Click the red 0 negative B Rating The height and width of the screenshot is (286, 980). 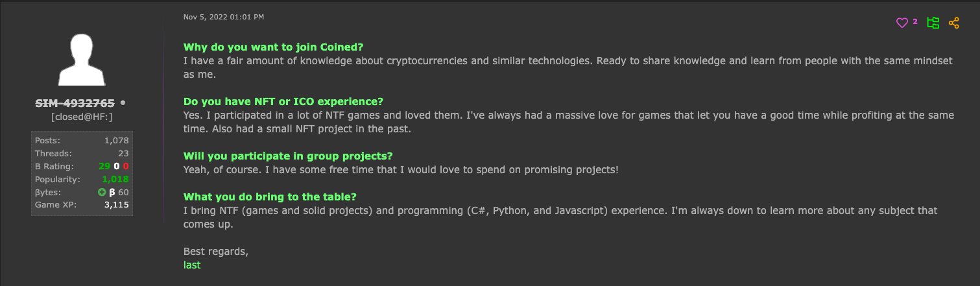point(126,166)
